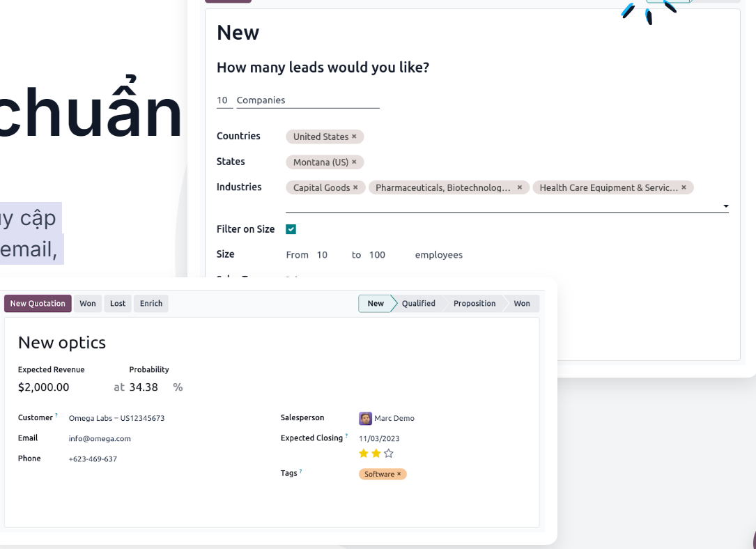
Task: Click the +623-469-637 phone field
Action: pos(93,459)
